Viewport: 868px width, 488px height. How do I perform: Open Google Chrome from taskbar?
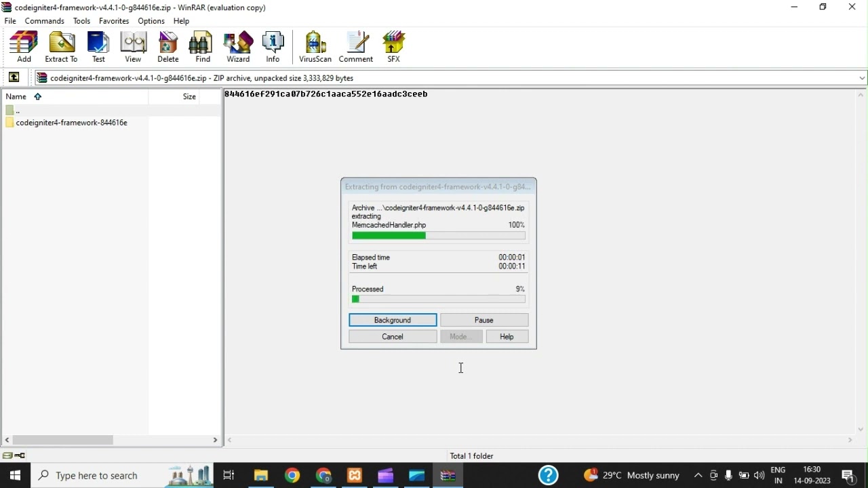click(293, 476)
